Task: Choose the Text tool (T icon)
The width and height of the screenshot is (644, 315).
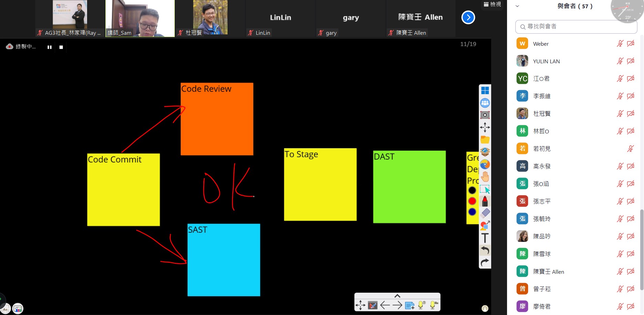Action: 485,238
